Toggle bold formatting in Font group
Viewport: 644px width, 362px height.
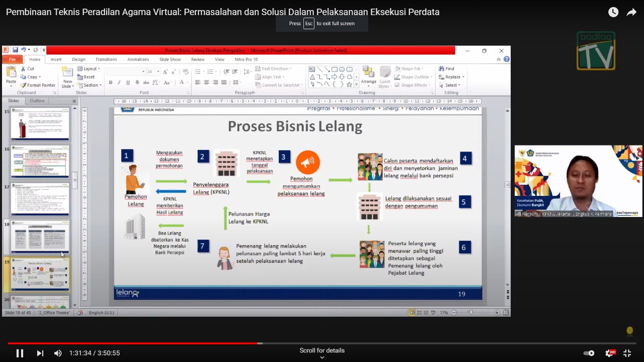coord(110,83)
